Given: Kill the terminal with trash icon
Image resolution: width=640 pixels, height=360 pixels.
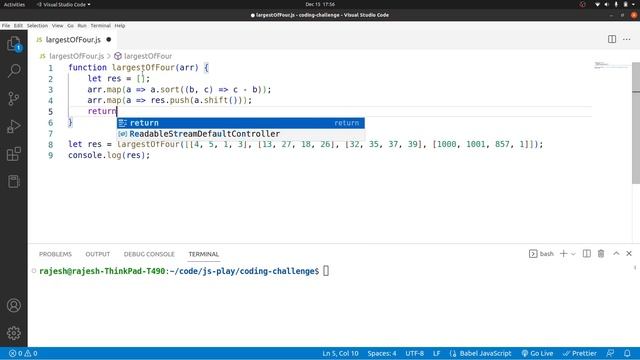Looking at the screenshot, I should coord(601,253).
